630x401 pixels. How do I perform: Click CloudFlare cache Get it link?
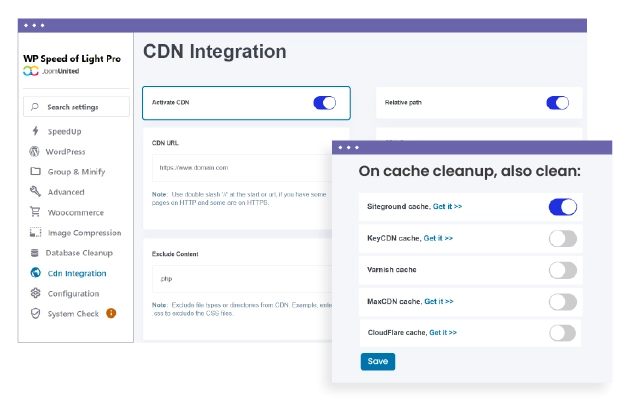(x=443, y=332)
